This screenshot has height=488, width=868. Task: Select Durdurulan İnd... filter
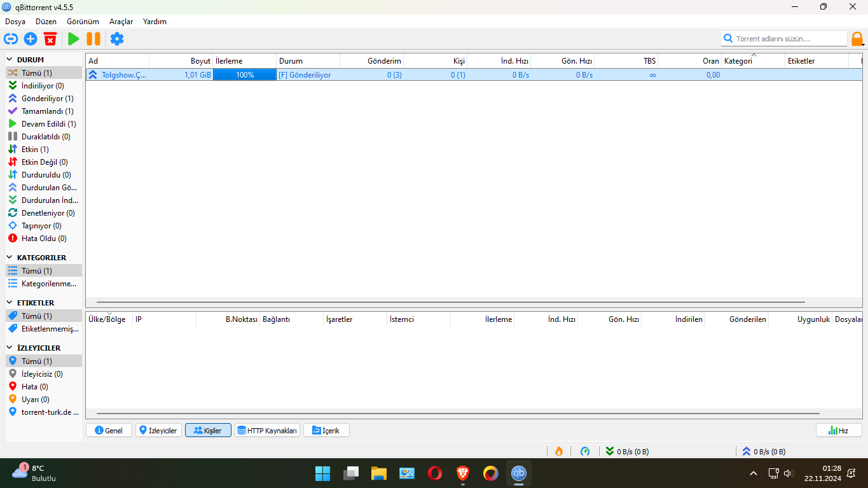(x=44, y=200)
